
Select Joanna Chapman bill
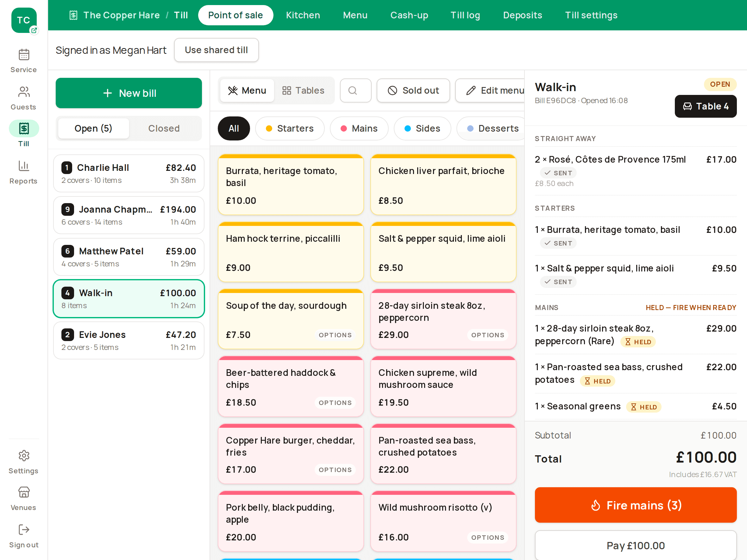click(129, 215)
